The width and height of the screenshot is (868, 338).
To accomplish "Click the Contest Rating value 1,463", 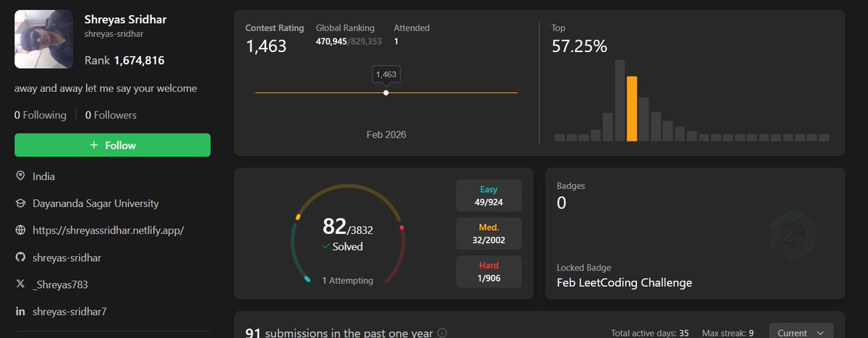I will coord(266,46).
